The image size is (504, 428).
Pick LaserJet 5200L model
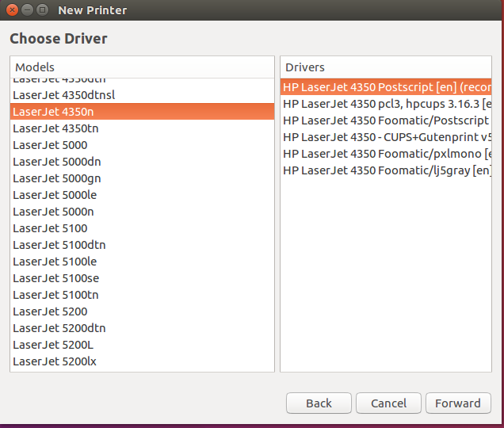click(142, 345)
